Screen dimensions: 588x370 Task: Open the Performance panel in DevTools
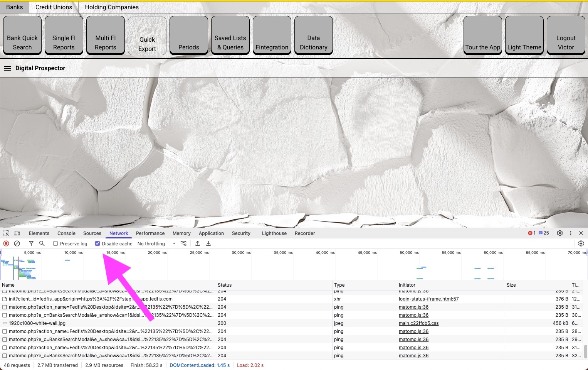150,233
